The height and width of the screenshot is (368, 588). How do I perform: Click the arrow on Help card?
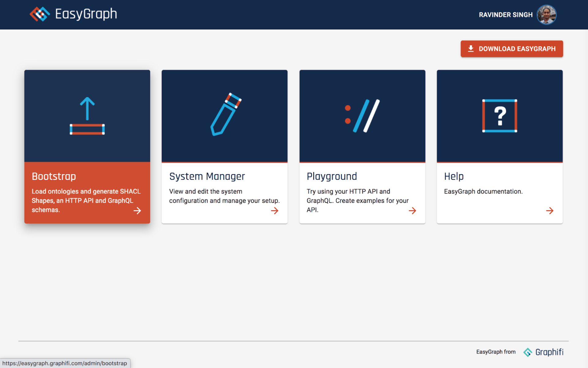tap(550, 211)
